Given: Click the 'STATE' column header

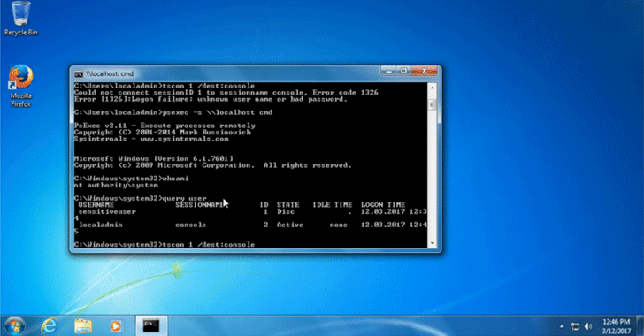Looking at the screenshot, I should tap(287, 205).
